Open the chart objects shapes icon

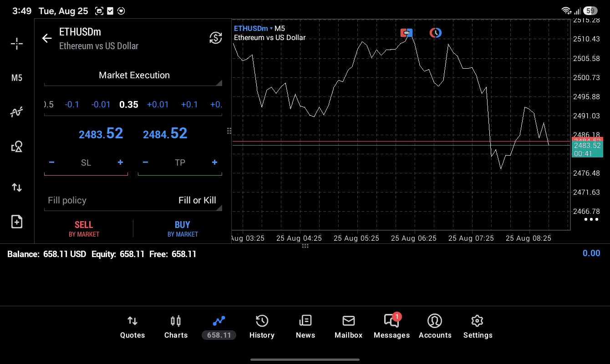pyautogui.click(x=17, y=147)
